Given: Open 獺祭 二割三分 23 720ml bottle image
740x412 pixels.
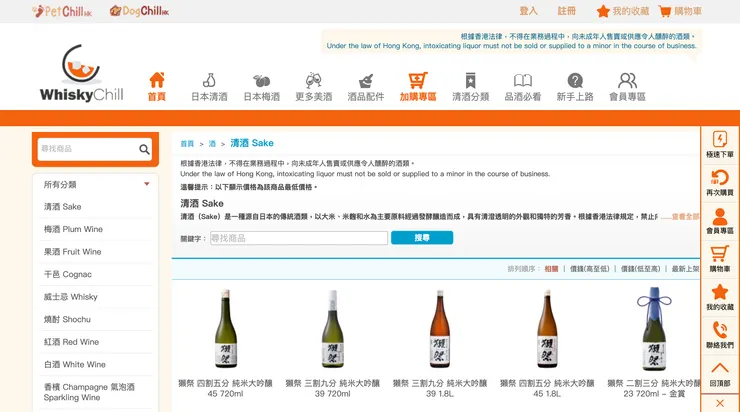Looking at the screenshot, I should (x=654, y=328).
